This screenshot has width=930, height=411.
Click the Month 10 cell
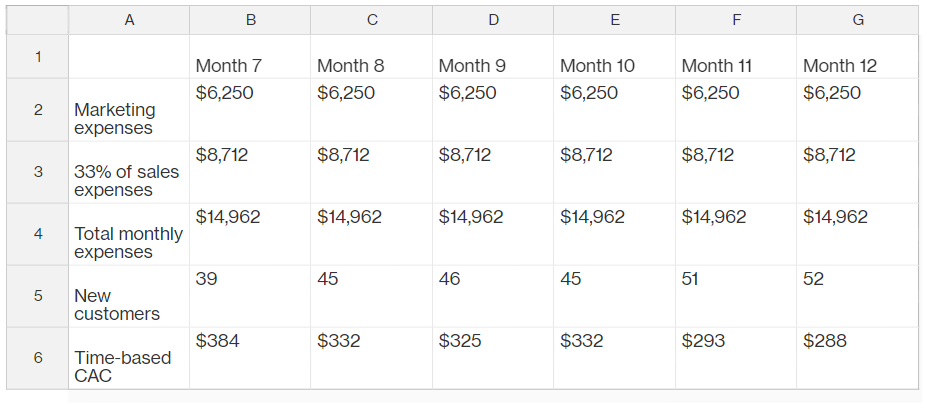[x=614, y=57]
